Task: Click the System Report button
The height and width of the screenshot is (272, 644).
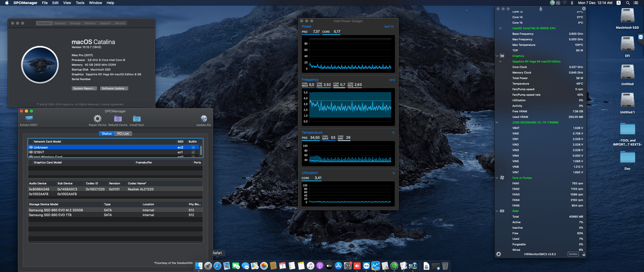Action: [84, 88]
